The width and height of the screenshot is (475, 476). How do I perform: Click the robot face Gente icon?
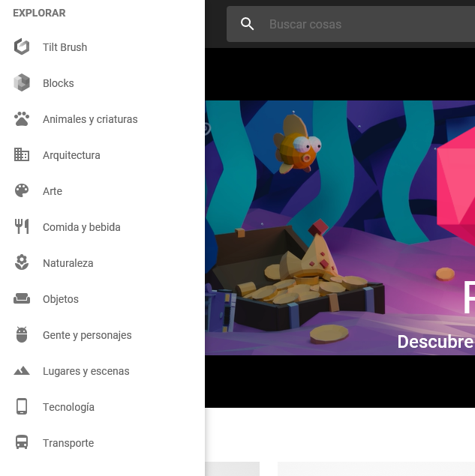point(22,335)
